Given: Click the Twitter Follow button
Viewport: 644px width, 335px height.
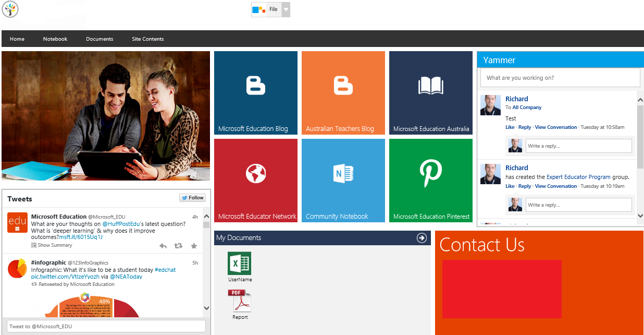Looking at the screenshot, I should click(x=193, y=198).
